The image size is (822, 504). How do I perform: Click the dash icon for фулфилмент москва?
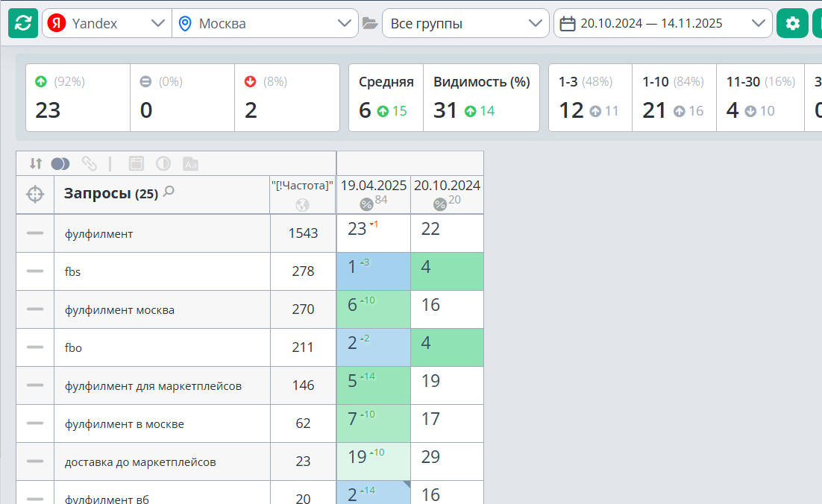[x=35, y=309]
